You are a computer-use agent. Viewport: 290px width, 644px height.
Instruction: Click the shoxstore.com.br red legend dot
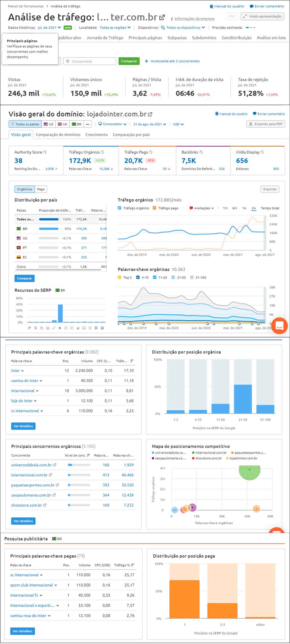click(x=193, y=458)
